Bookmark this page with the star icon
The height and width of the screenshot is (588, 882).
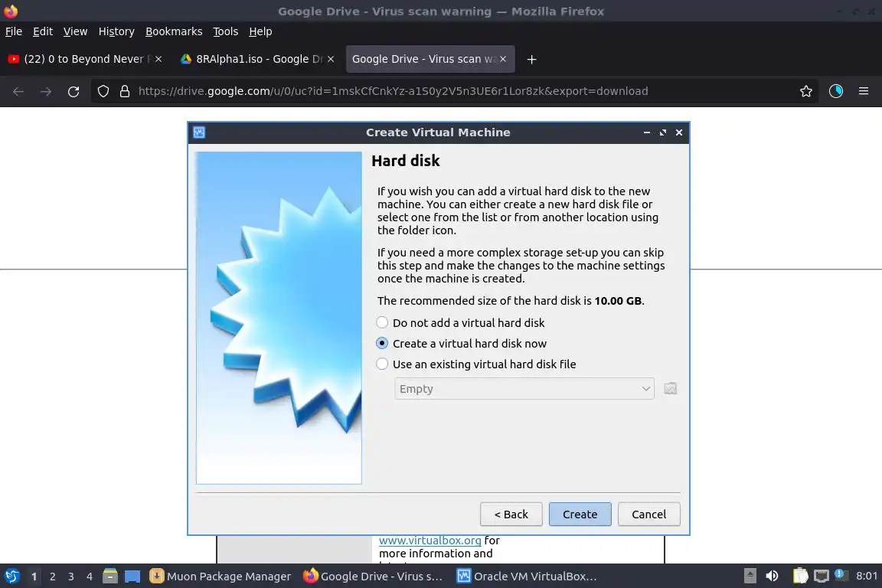click(806, 91)
